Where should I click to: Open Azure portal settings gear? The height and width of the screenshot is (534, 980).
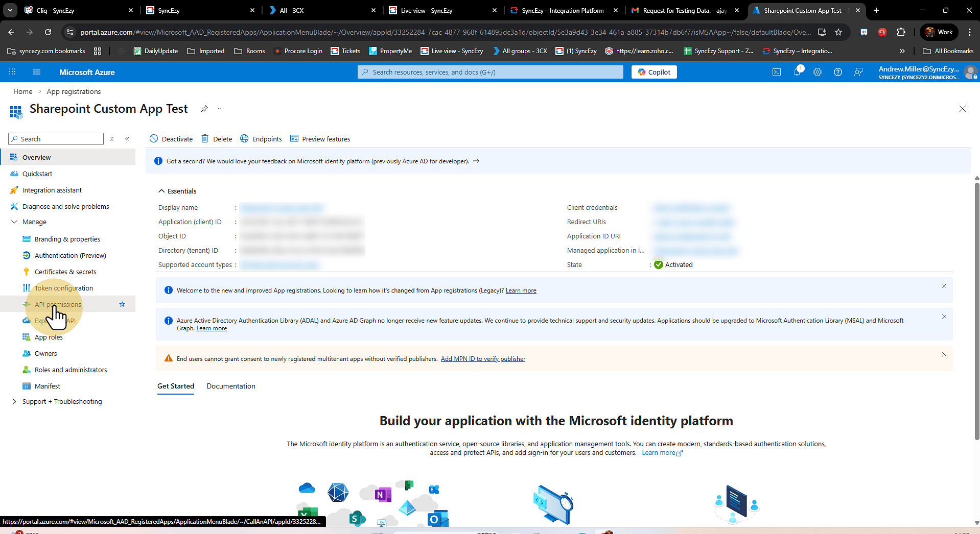(x=818, y=72)
